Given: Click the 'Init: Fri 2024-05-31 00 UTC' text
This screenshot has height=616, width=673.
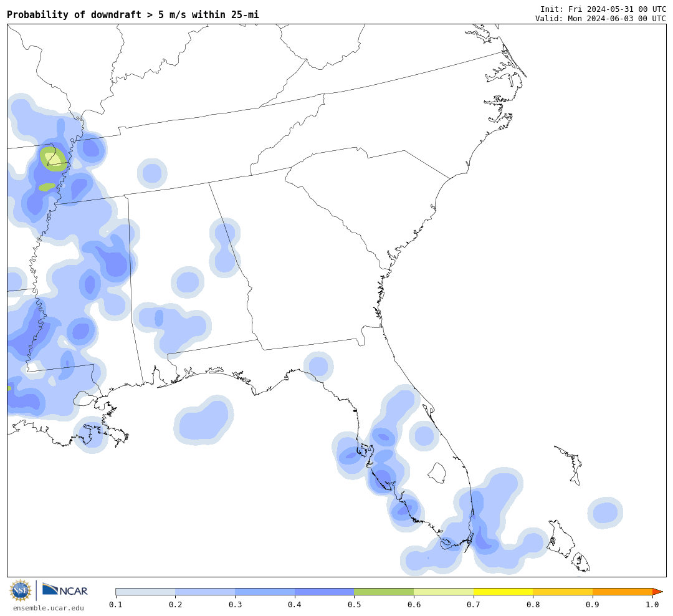Looking at the screenshot, I should (x=603, y=9).
